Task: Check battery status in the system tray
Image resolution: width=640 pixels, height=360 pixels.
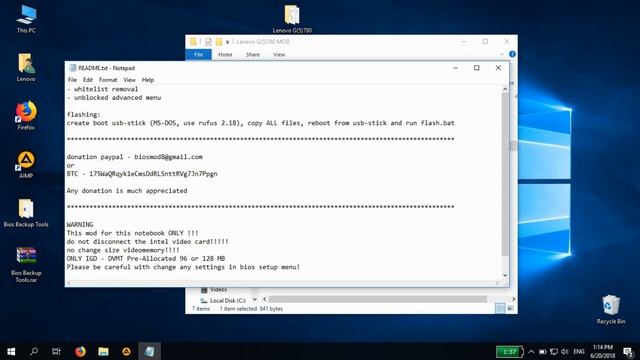Action: (542, 351)
